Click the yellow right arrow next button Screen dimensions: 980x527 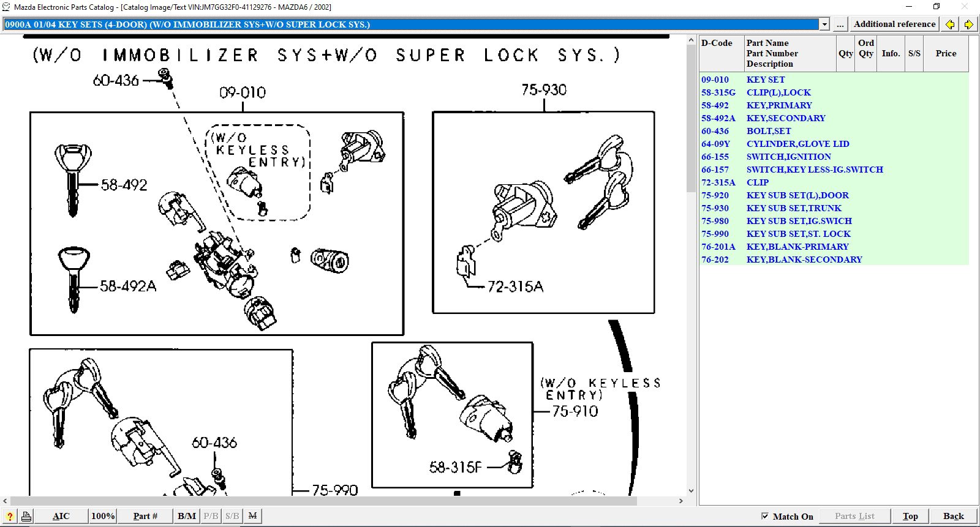pyautogui.click(x=968, y=24)
